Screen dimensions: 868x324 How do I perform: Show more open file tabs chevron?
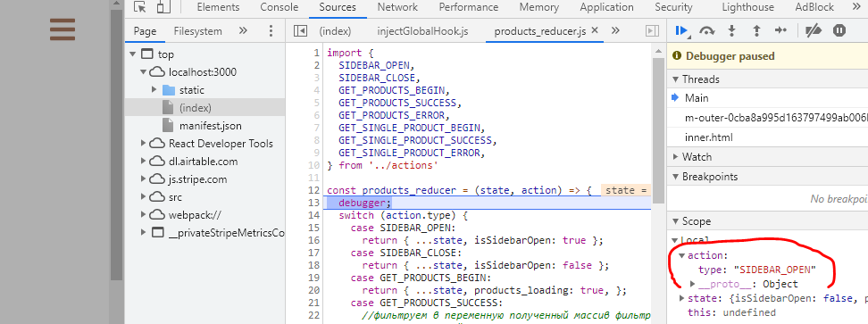615,31
